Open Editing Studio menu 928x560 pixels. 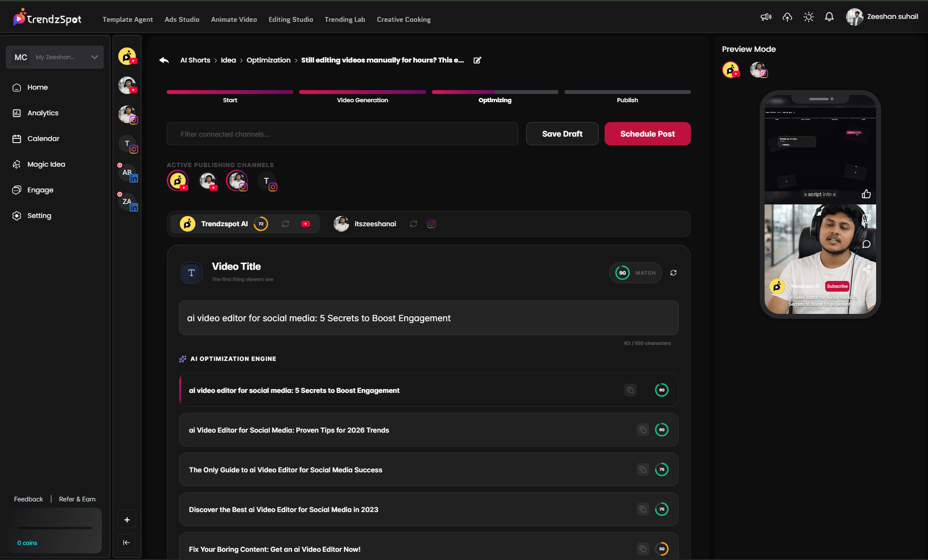coord(291,19)
